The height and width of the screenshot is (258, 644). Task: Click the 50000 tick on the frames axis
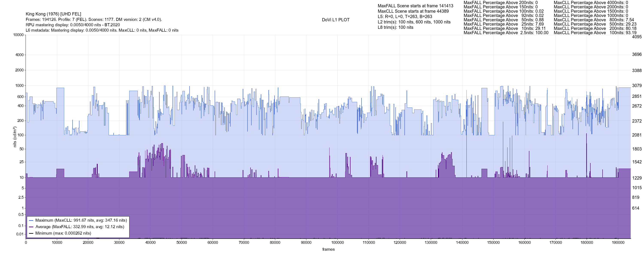click(181, 243)
